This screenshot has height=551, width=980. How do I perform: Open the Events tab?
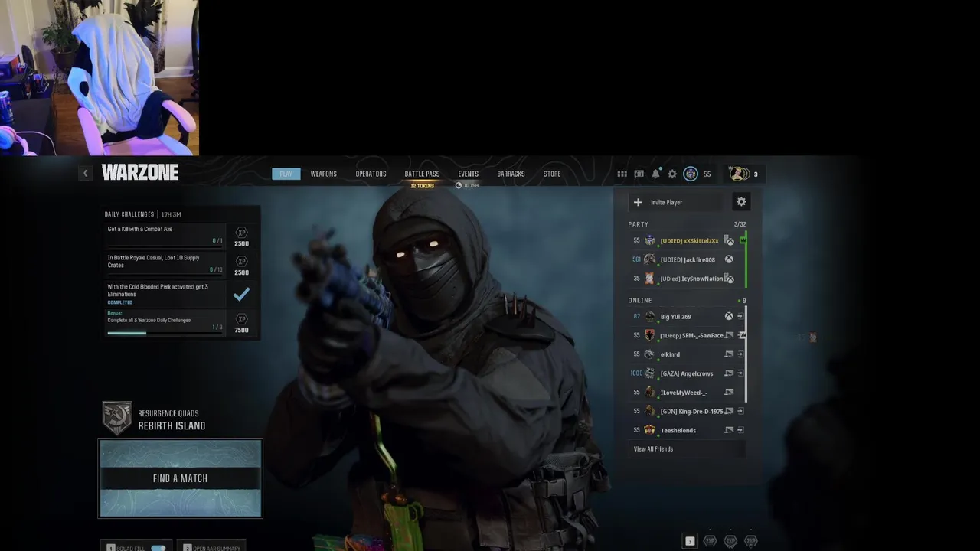point(469,174)
